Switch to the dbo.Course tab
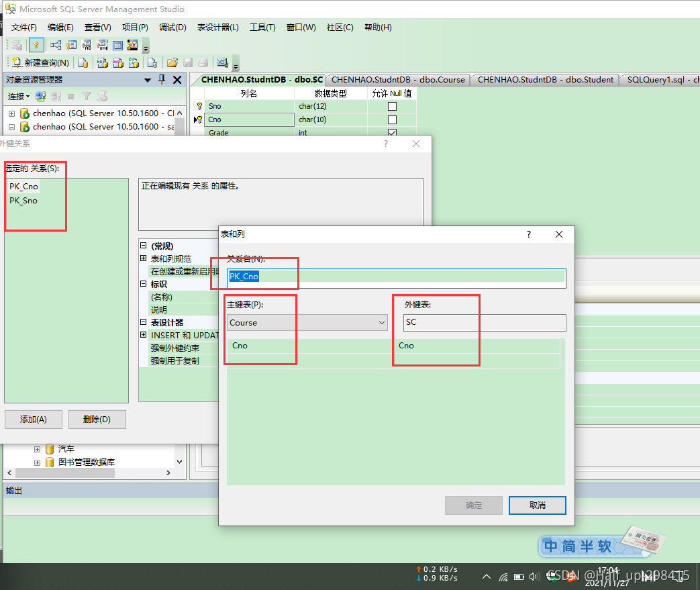The width and height of the screenshot is (700, 590). coord(398,79)
